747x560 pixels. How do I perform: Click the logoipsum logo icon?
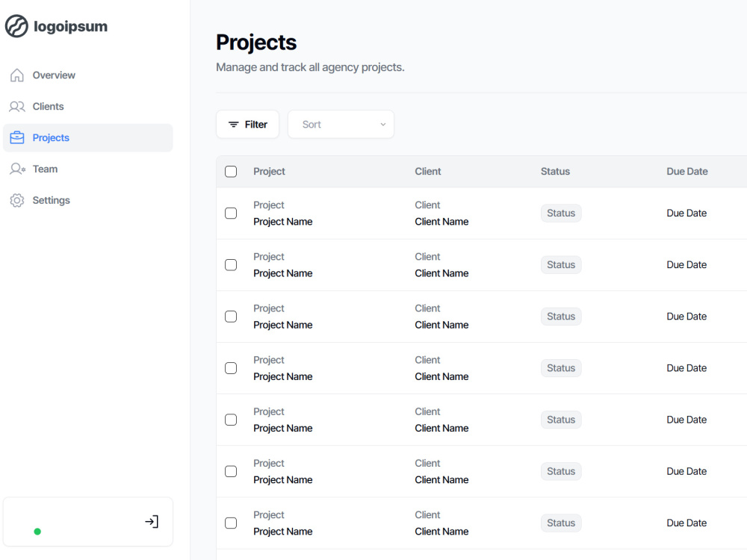tap(16, 26)
